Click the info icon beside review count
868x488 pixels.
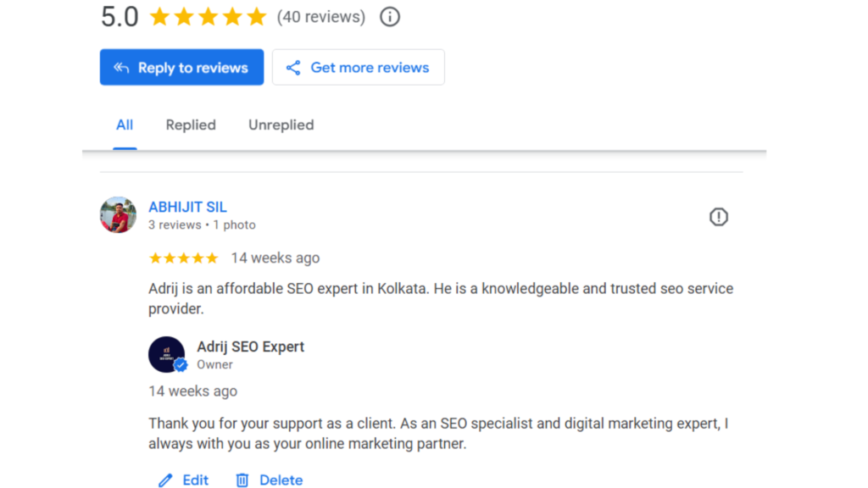click(x=389, y=17)
